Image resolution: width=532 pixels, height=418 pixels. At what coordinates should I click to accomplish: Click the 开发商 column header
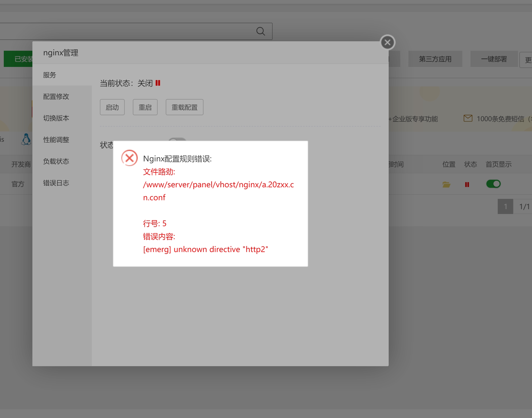point(21,164)
